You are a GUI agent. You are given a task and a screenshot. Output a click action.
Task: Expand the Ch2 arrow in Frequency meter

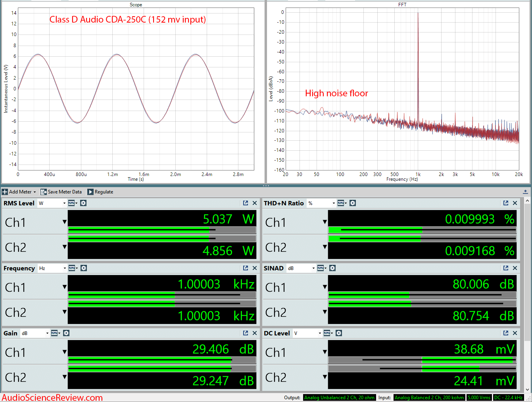coord(64,312)
